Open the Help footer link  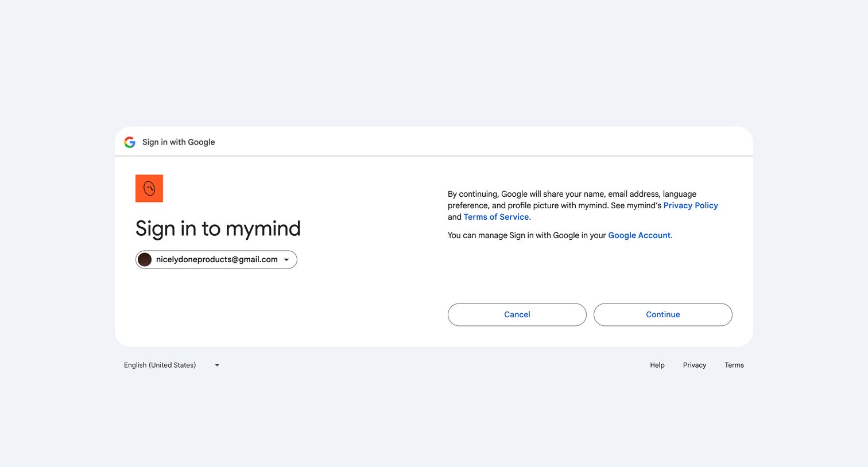pos(657,365)
